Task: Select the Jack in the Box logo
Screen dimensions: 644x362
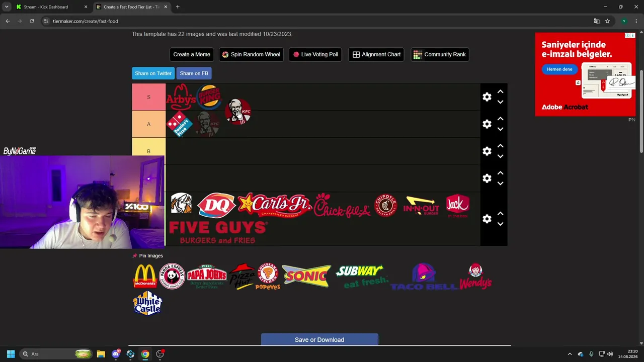Action: (x=457, y=206)
